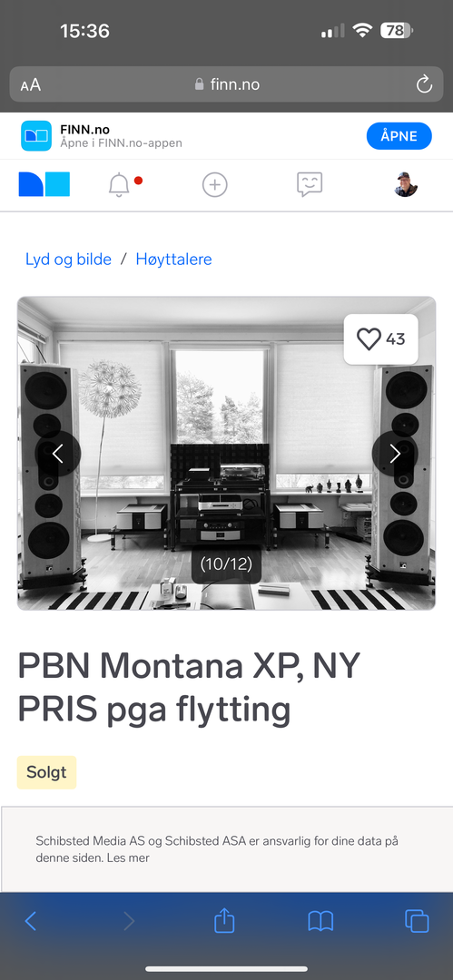This screenshot has width=453, height=980.
Task: Open the AA text size menu
Action: coord(31,85)
